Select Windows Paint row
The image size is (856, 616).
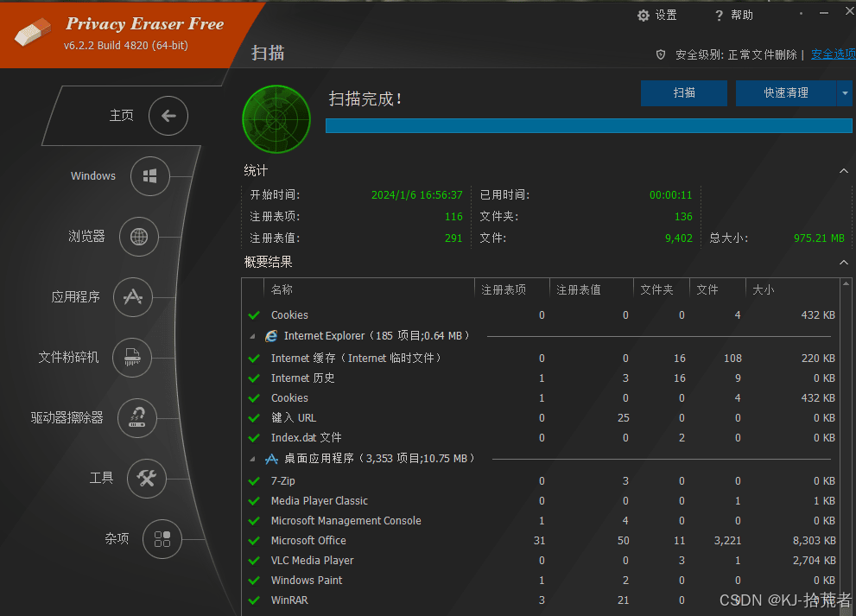click(x=541, y=580)
